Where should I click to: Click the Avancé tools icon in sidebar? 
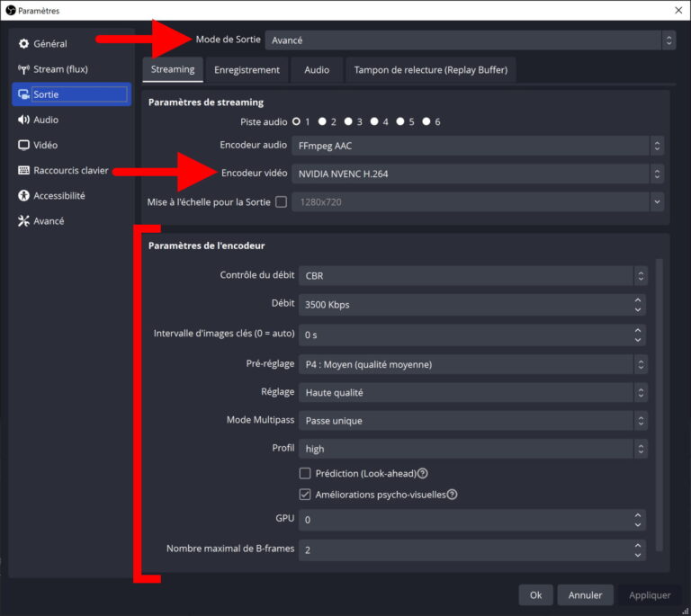tap(24, 221)
